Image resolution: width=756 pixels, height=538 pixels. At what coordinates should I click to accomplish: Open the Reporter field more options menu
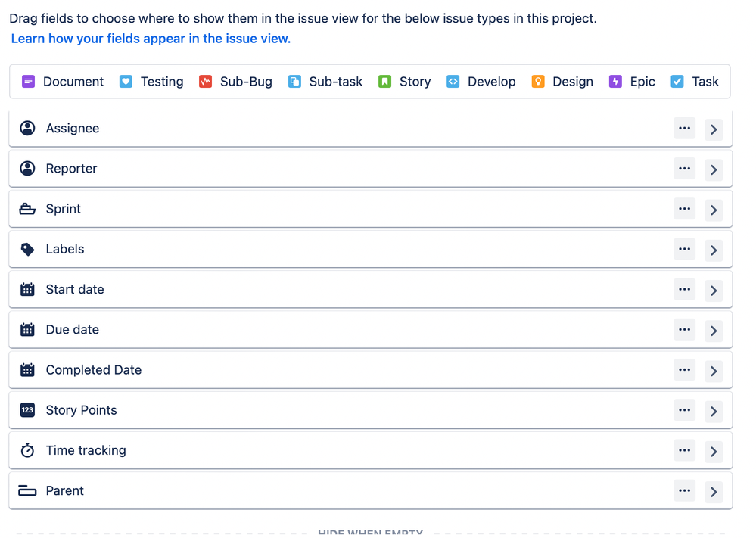pyautogui.click(x=684, y=169)
